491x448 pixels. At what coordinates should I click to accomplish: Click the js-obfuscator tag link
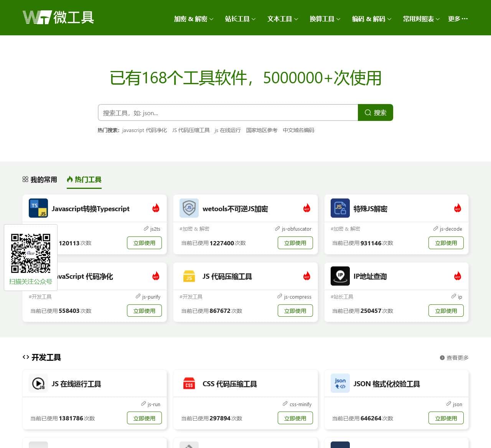click(297, 229)
